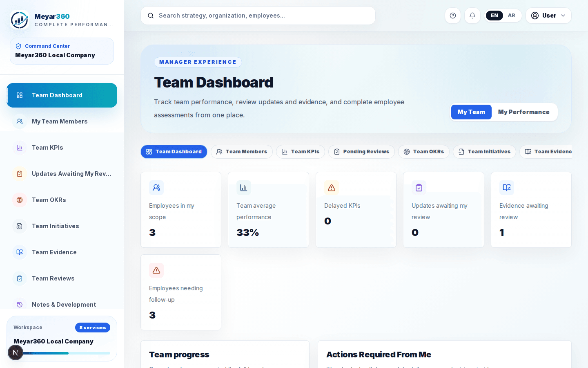588x368 pixels.
Task: Click the Team progress heading
Action: click(179, 355)
